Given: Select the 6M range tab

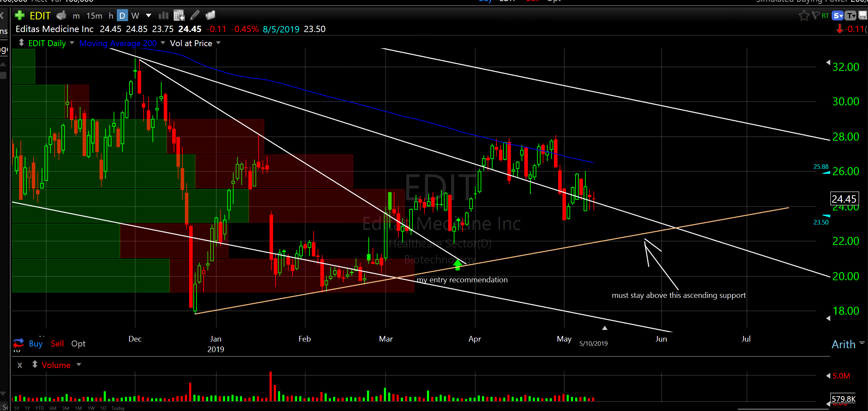Looking at the screenshot, I should 53,408.
